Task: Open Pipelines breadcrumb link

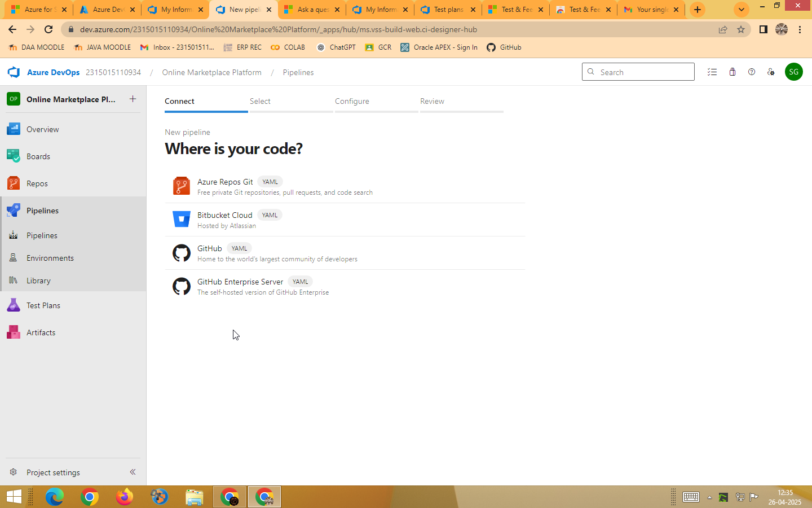Action: [x=298, y=72]
